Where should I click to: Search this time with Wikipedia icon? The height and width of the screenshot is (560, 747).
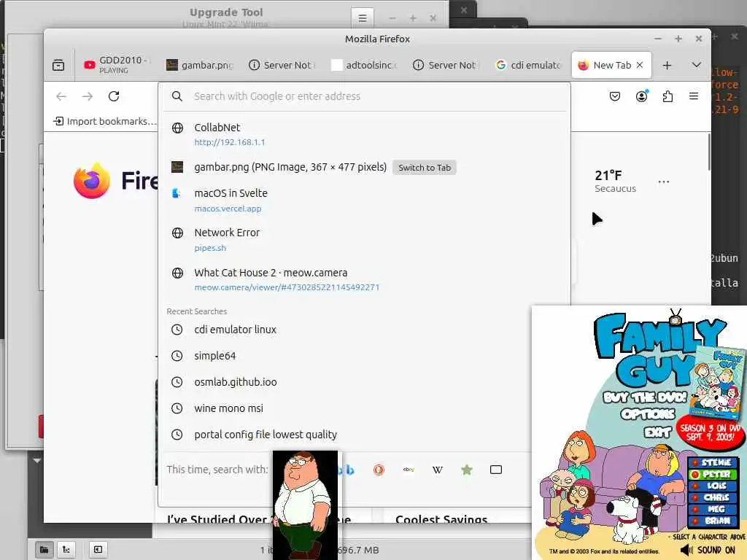point(438,470)
